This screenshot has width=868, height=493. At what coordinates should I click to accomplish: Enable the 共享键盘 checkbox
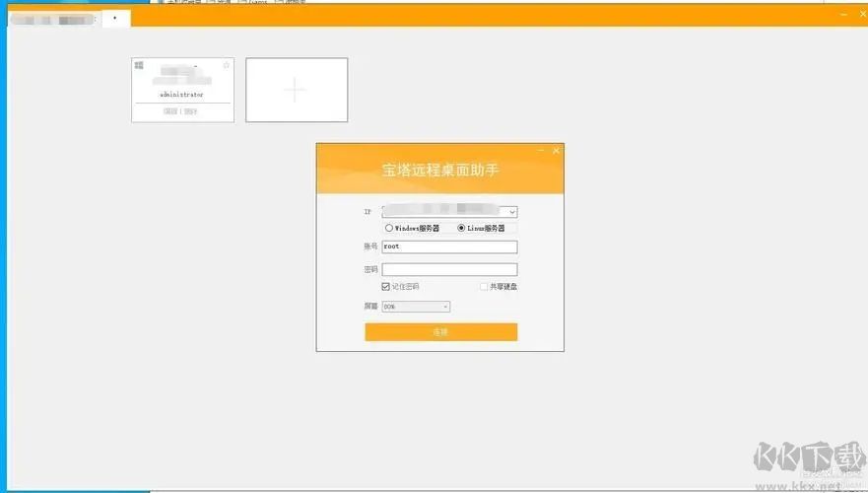click(x=484, y=287)
